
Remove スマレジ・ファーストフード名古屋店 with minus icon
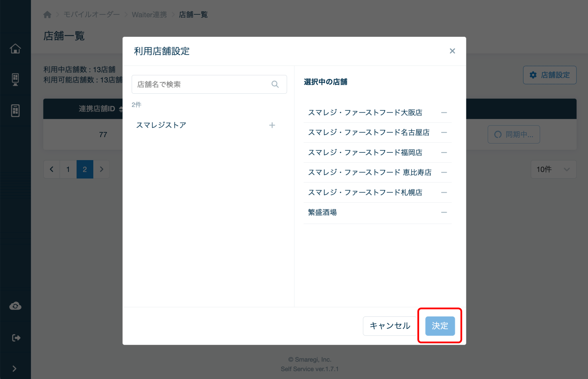tap(444, 132)
